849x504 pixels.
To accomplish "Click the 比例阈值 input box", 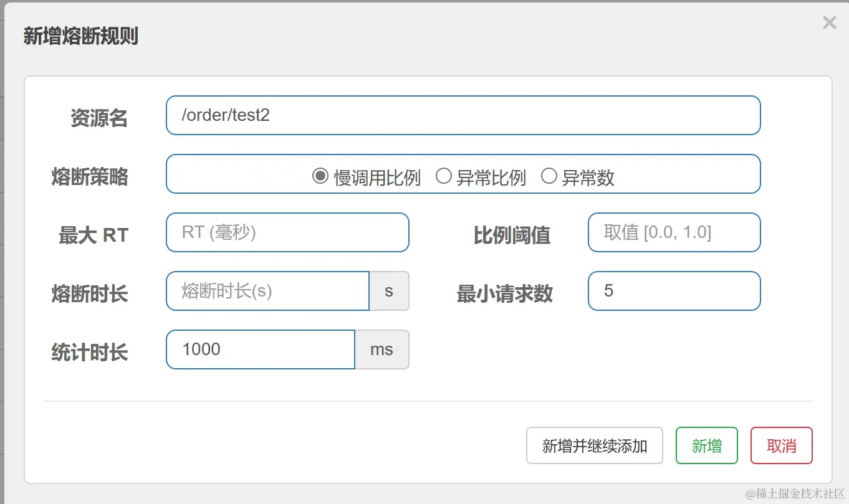I will click(674, 232).
